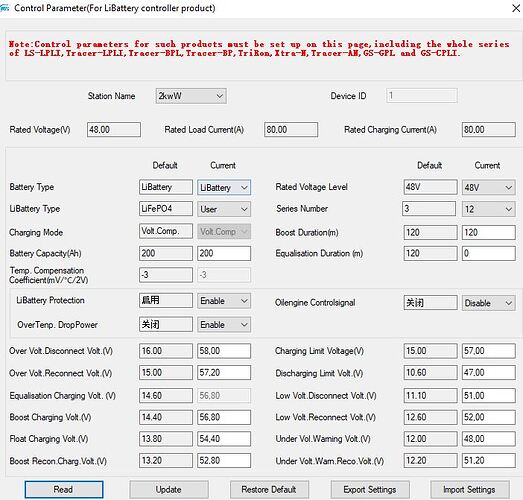Click the default Low Volt.Disconnect 11.10 box
Image resolution: width=523 pixels, height=500 pixels.
click(x=430, y=395)
